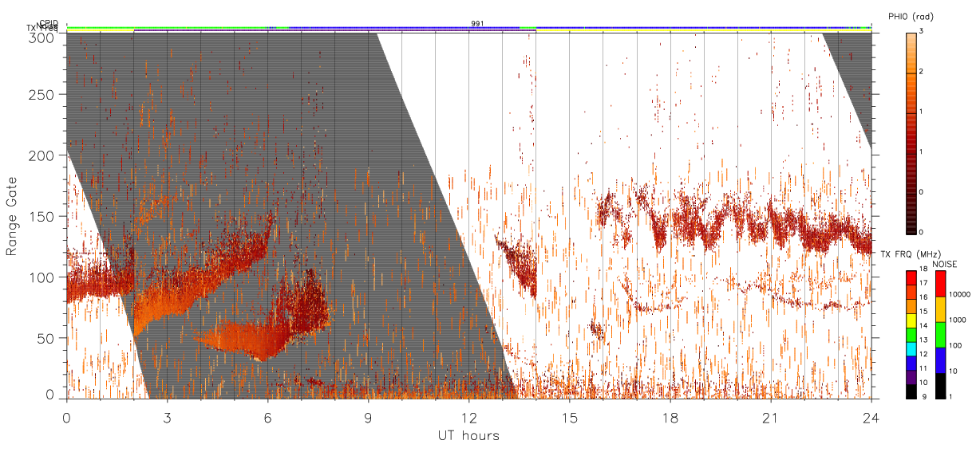The width and height of the screenshot is (980, 452).
Task: Select NOISE legend tick '1000'
Action: (956, 320)
